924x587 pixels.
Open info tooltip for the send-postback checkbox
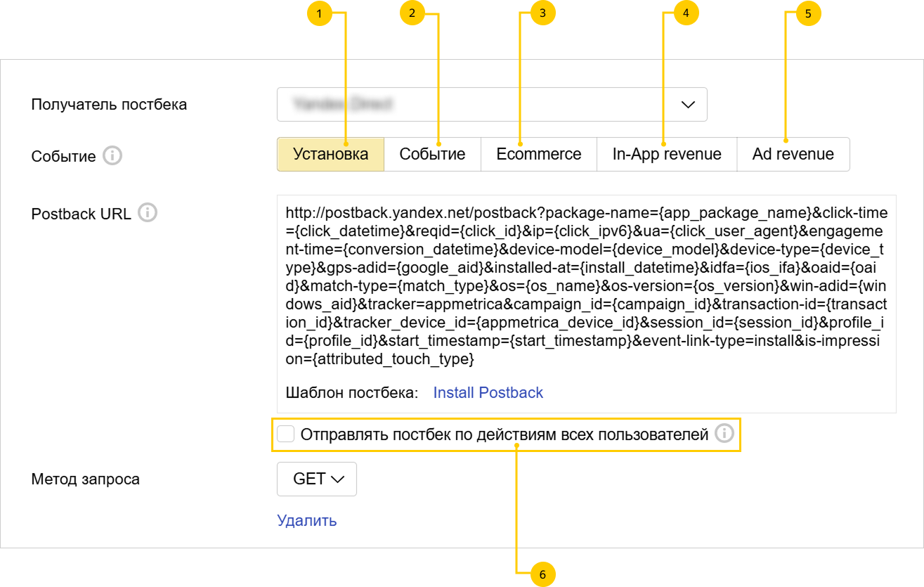click(x=724, y=434)
